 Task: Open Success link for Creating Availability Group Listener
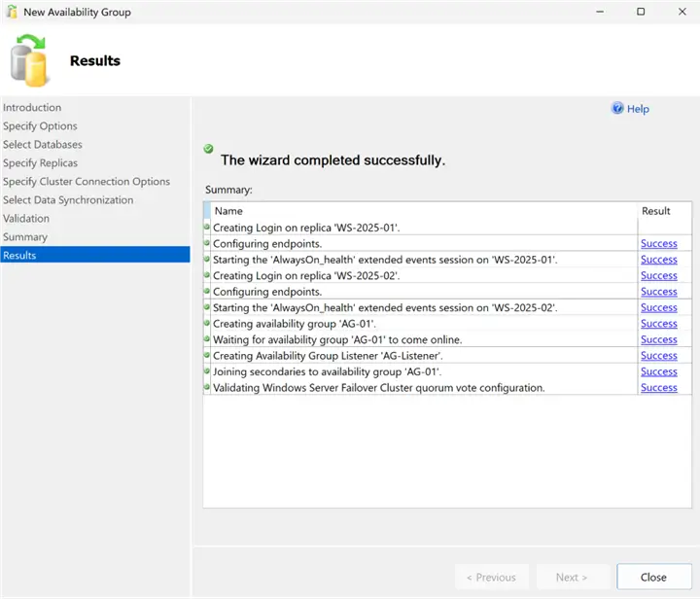tap(659, 356)
